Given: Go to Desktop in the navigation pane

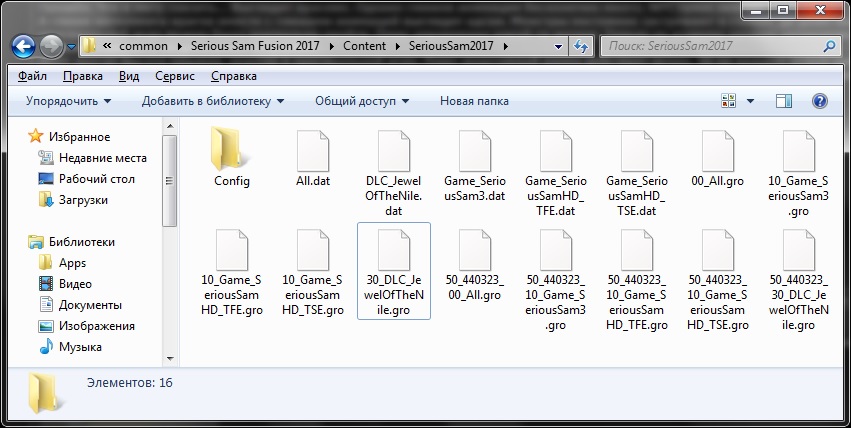Looking at the screenshot, I should tap(86, 179).
